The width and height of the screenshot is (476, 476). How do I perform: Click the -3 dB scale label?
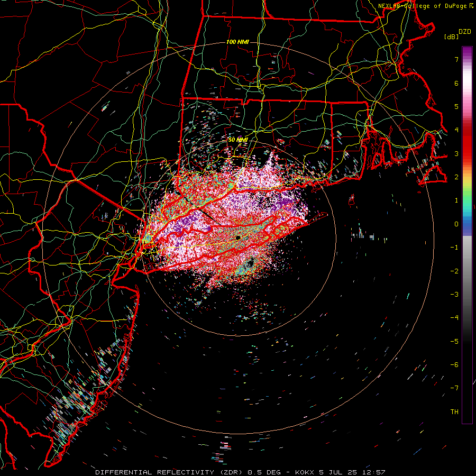[454, 295]
